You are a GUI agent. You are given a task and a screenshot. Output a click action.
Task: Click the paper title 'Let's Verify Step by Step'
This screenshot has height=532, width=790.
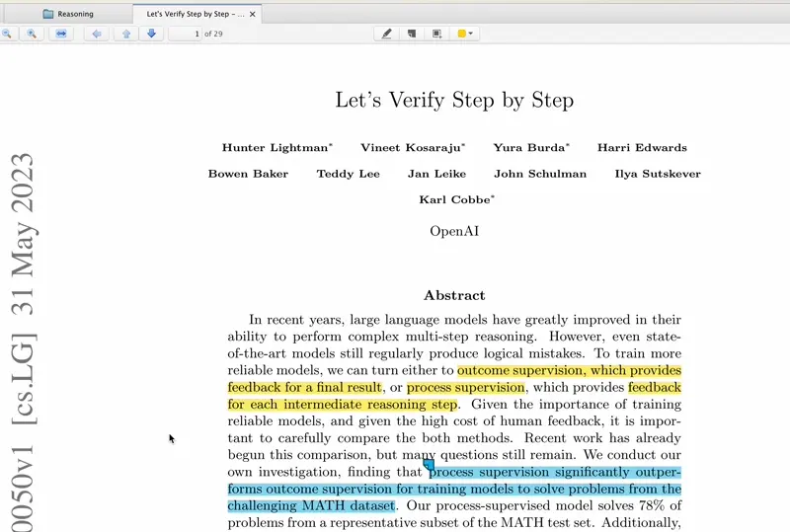[454, 100]
